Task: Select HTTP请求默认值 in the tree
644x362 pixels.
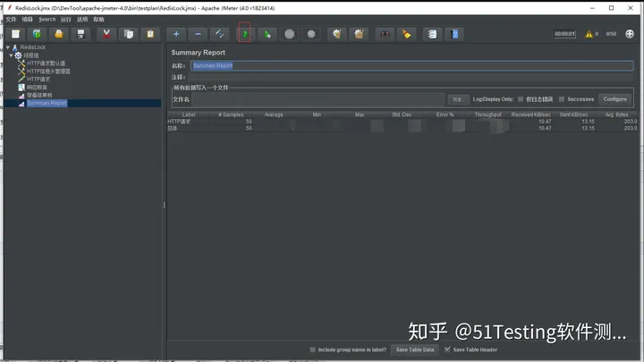Action: [x=46, y=63]
